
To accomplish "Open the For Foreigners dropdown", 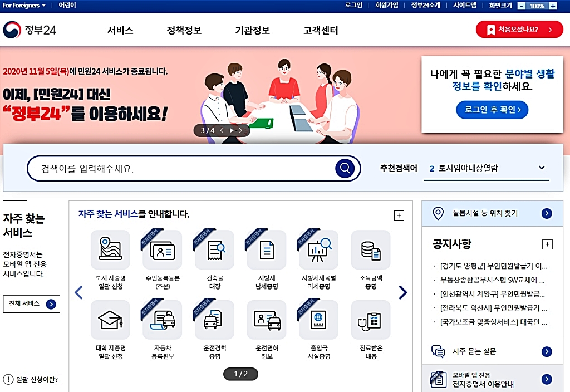I will [24, 6].
